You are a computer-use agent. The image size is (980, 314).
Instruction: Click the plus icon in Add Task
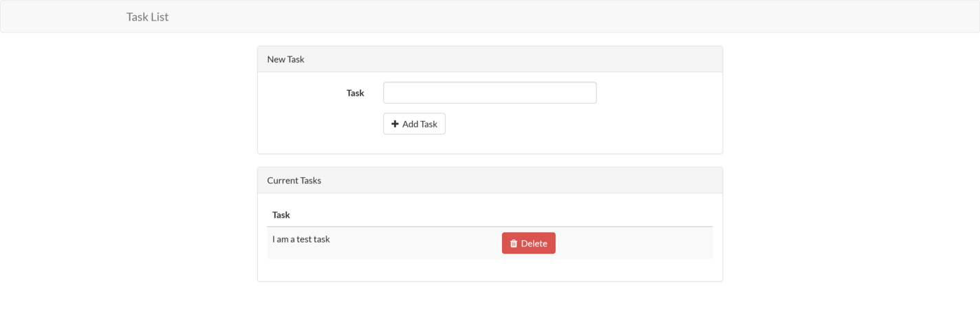395,124
